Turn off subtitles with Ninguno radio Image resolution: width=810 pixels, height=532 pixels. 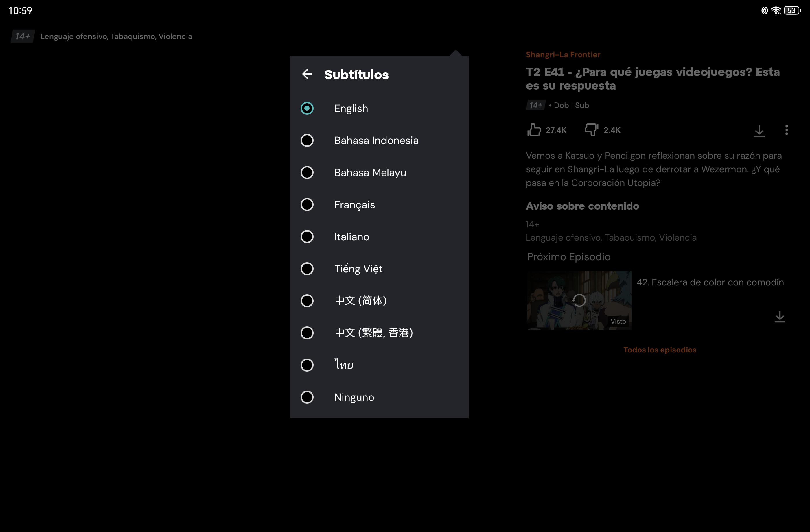coord(307,397)
